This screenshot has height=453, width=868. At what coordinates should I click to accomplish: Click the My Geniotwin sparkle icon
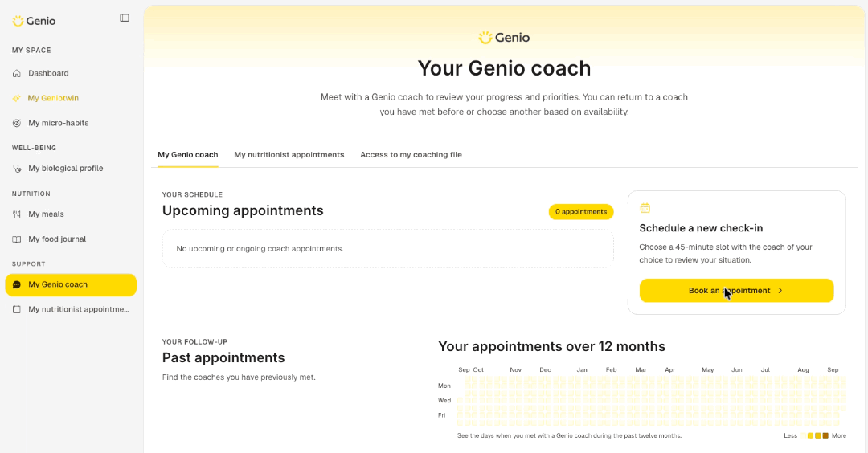point(17,98)
